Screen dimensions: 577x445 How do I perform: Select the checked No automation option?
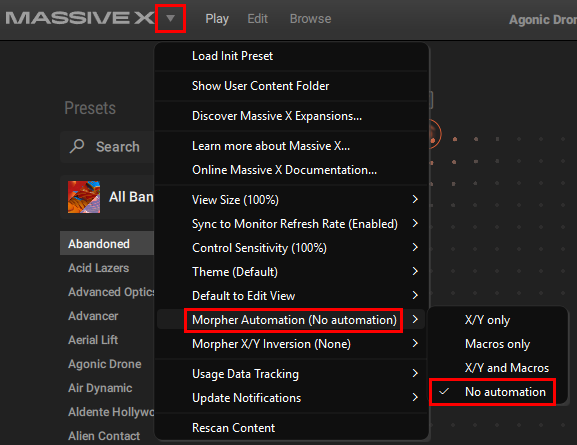point(497,392)
